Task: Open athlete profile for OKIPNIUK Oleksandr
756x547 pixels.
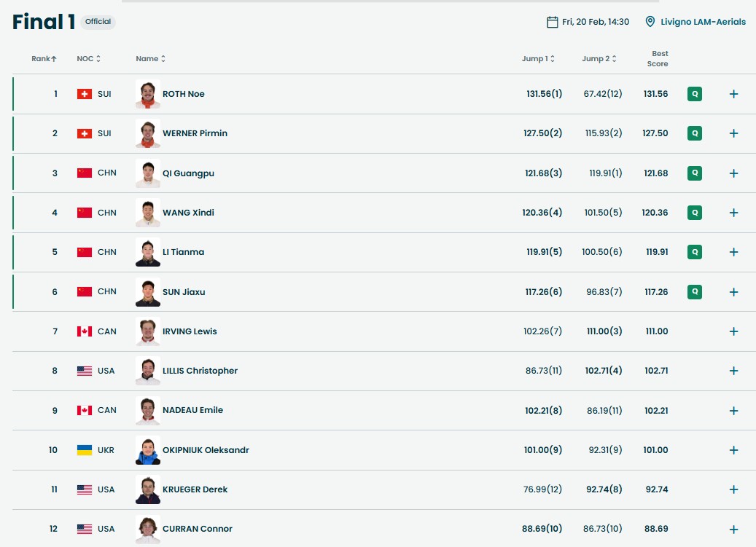Action: (x=206, y=450)
